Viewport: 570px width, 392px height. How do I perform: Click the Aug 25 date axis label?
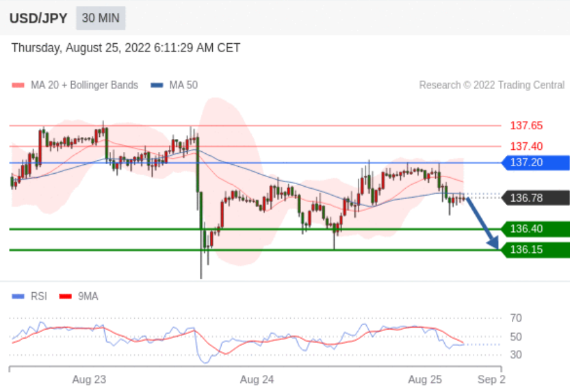[x=425, y=380]
